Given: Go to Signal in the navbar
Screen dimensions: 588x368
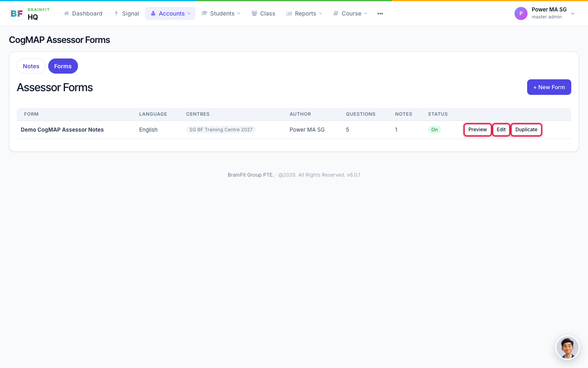Looking at the screenshot, I should [x=127, y=13].
